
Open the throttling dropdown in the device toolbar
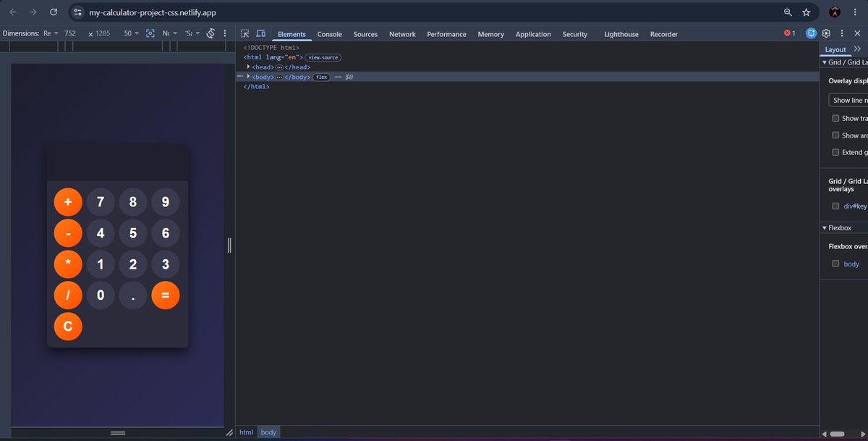(170, 33)
